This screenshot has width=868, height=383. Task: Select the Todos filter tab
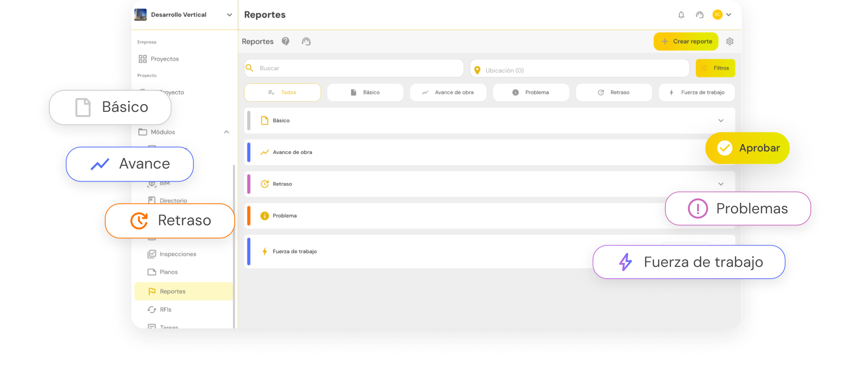(x=282, y=93)
